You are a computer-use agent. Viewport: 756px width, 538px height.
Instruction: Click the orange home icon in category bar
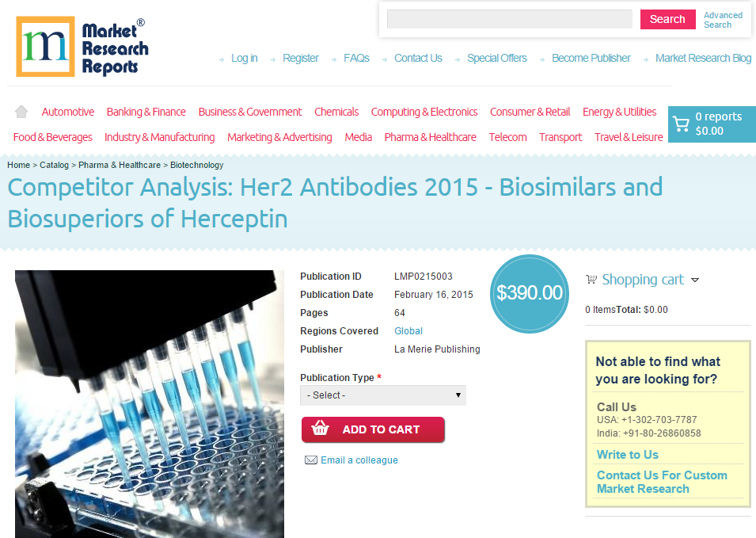tap(21, 112)
